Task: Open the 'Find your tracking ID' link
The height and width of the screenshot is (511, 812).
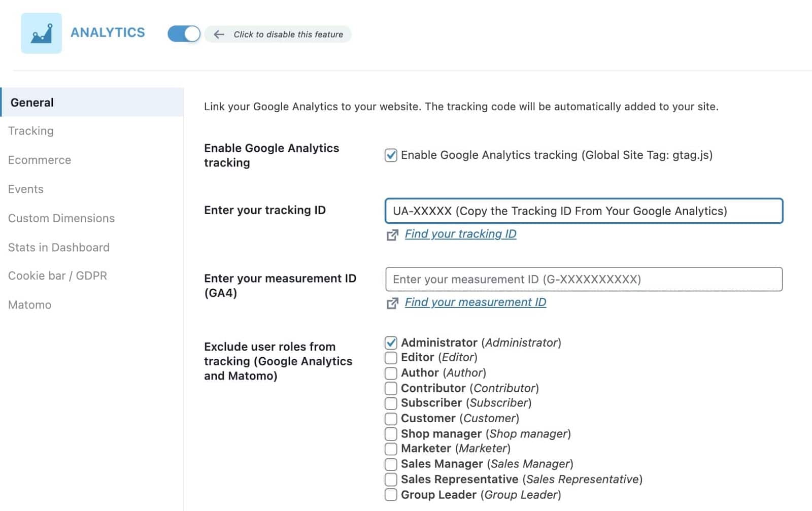Action: [x=460, y=234]
